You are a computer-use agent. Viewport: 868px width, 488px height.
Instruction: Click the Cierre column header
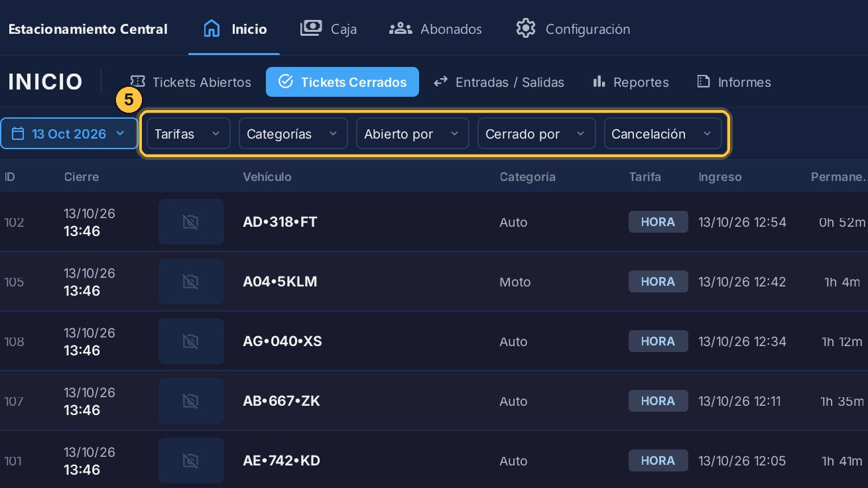[x=82, y=177]
